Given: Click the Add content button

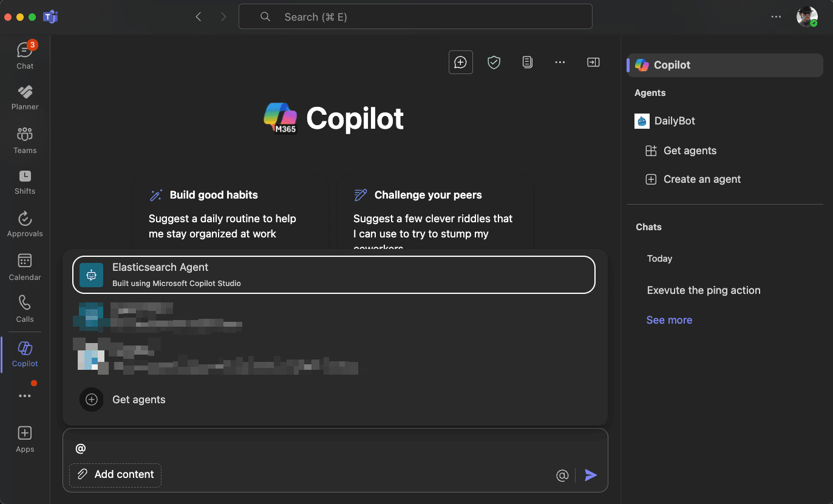Looking at the screenshot, I should (115, 475).
